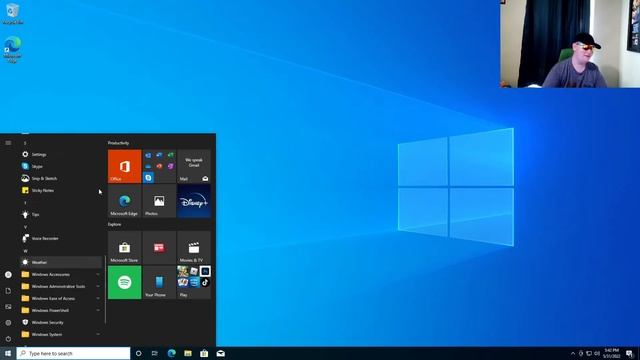Open the taskbar clock and date

tap(611, 353)
